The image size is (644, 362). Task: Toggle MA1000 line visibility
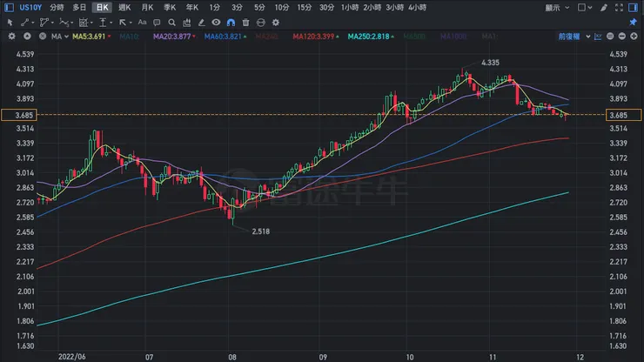(453, 37)
